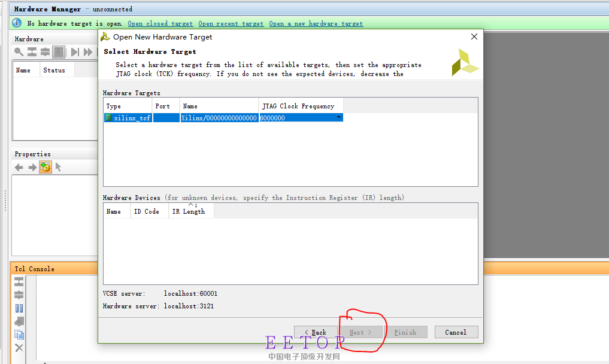Click the Next button

[x=361, y=332]
